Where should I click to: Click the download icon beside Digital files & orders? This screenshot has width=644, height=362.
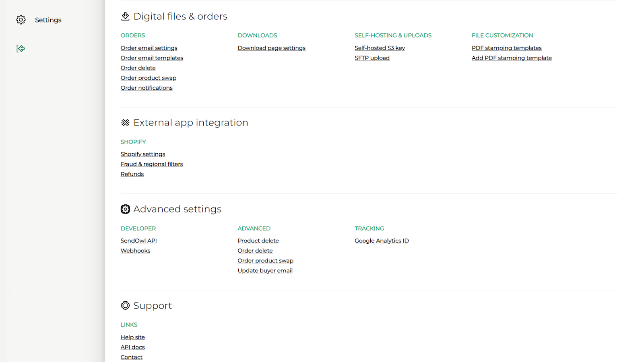tap(125, 16)
